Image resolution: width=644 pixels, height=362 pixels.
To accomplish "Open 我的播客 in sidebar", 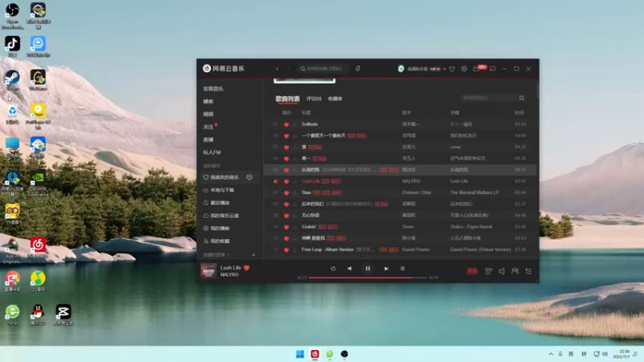I will [x=220, y=228].
